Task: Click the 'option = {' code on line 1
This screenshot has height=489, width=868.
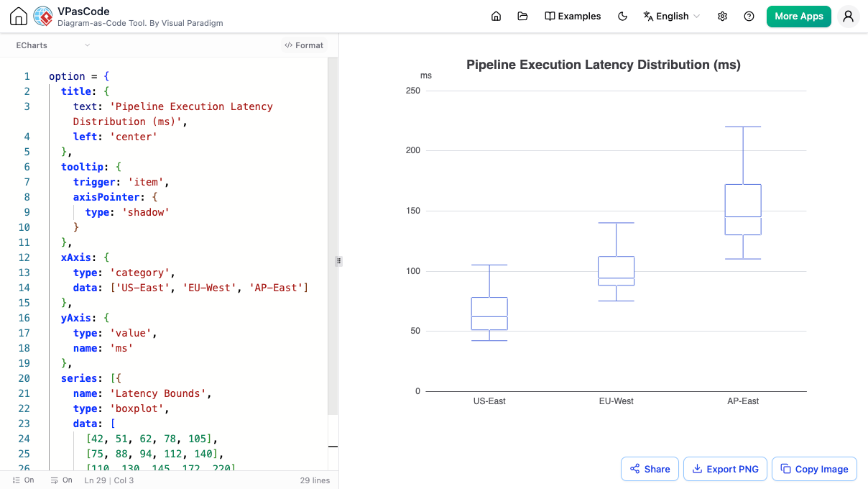Action: click(79, 76)
